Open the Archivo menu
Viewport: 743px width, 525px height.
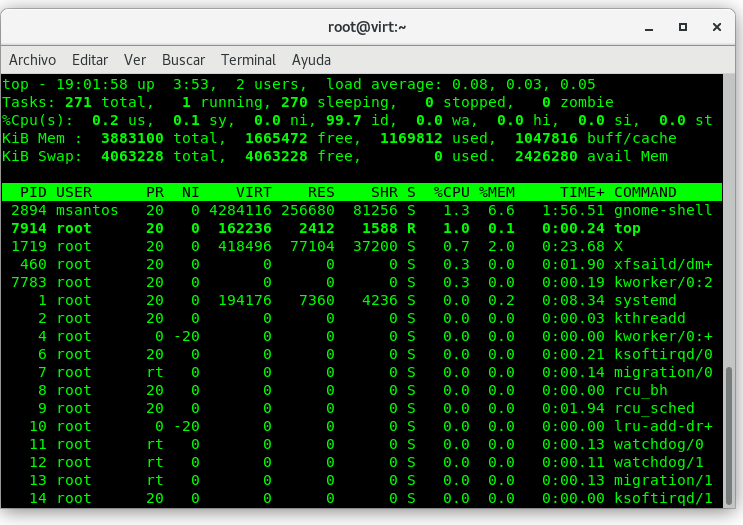point(32,60)
